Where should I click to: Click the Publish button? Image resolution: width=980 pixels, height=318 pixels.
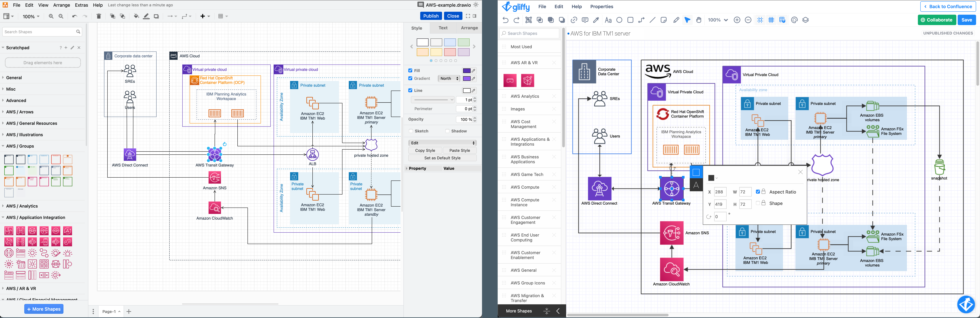(431, 16)
